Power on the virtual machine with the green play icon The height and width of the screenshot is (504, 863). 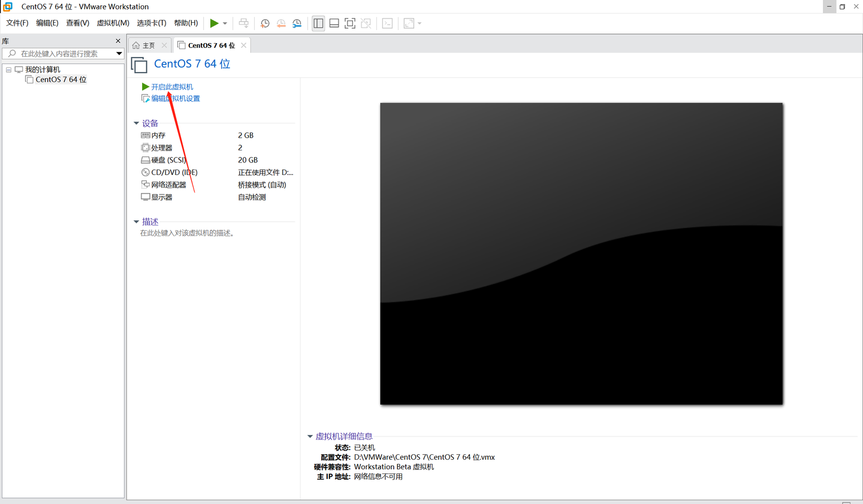[214, 23]
